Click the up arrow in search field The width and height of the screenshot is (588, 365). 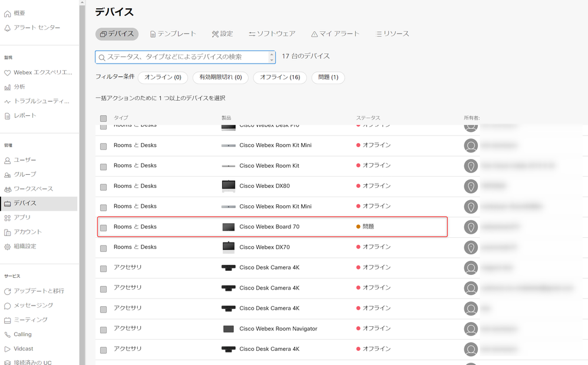pos(272,55)
